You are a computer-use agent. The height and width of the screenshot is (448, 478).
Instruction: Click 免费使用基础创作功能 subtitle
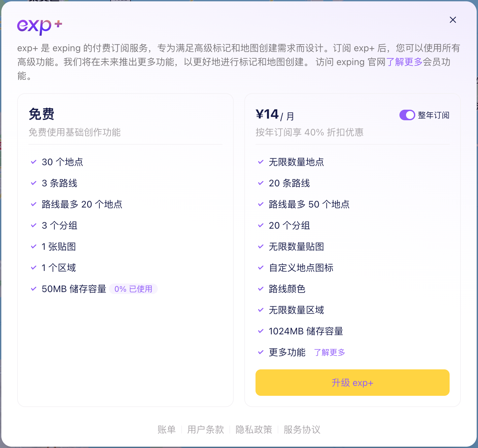[75, 132]
